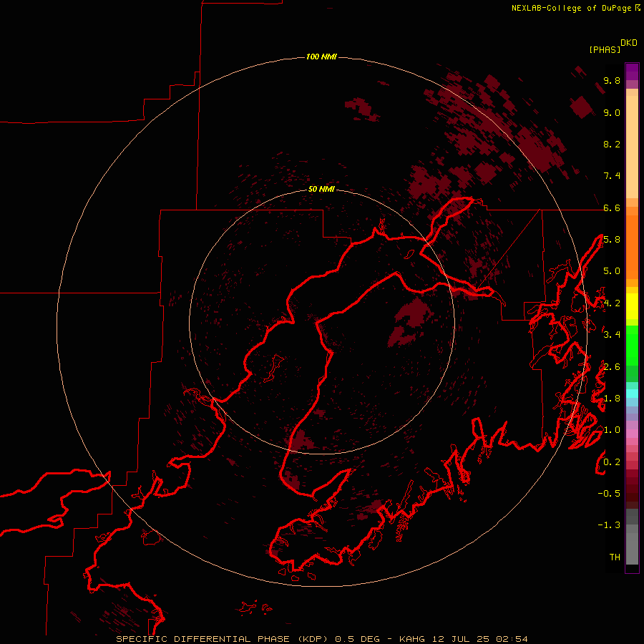Click the 9.8 value on color scale

[x=612, y=80]
